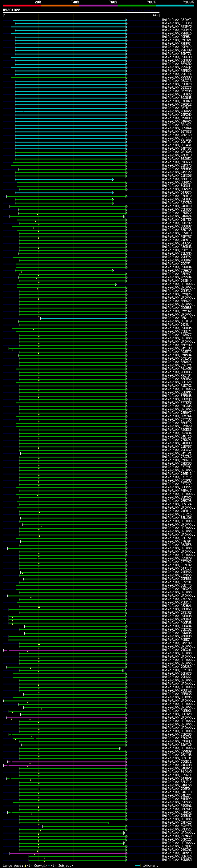Open the UniRef100_B0XYE5 hit label
Screen dimensions: 197x868
177,826
